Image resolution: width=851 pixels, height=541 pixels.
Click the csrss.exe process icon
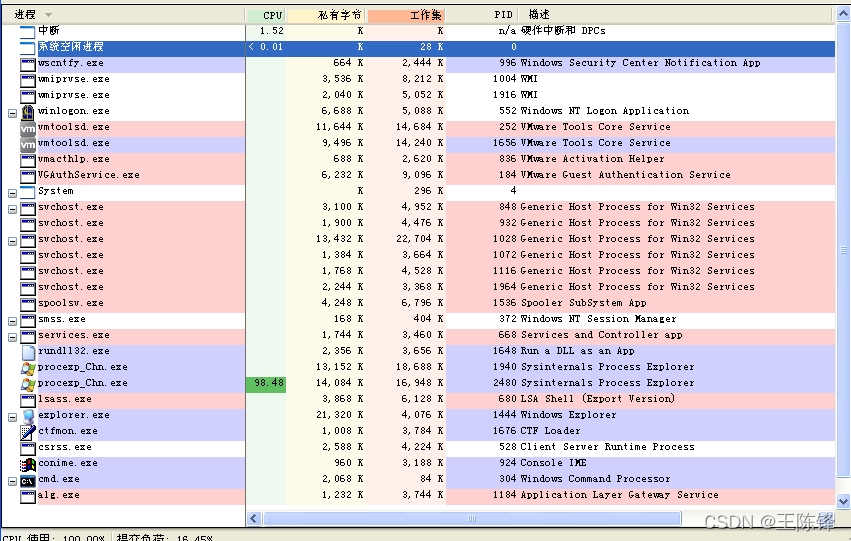point(28,448)
